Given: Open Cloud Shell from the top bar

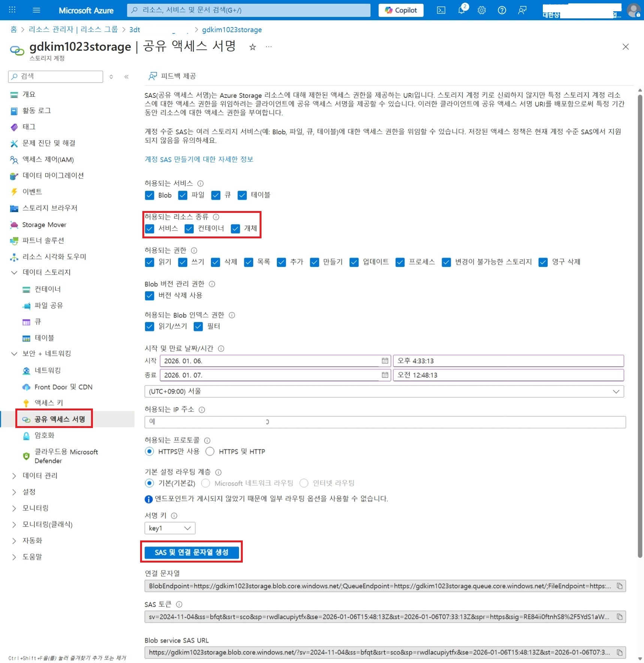Looking at the screenshot, I should pyautogui.click(x=441, y=10).
